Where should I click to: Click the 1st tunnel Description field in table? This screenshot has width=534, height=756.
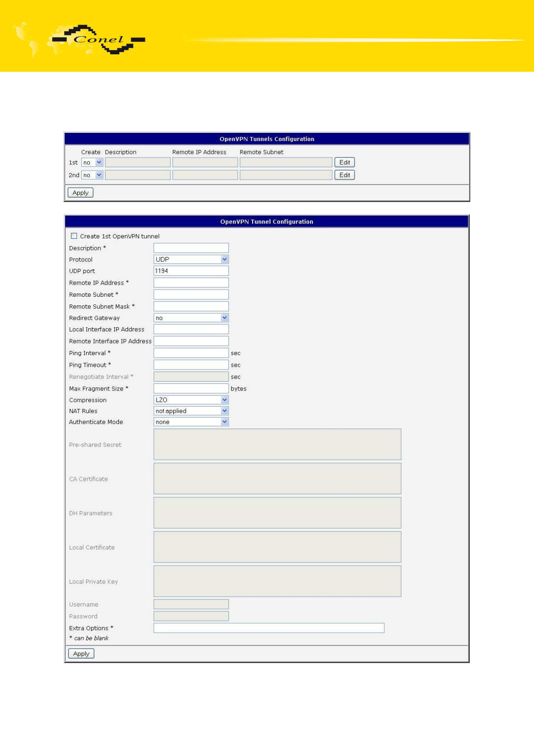coord(138,163)
